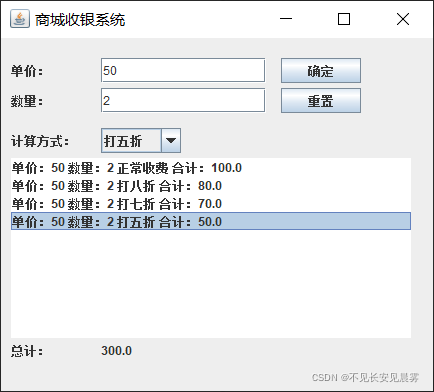Click the 总计 value 300.0
The image size is (434, 392).
[116, 351]
